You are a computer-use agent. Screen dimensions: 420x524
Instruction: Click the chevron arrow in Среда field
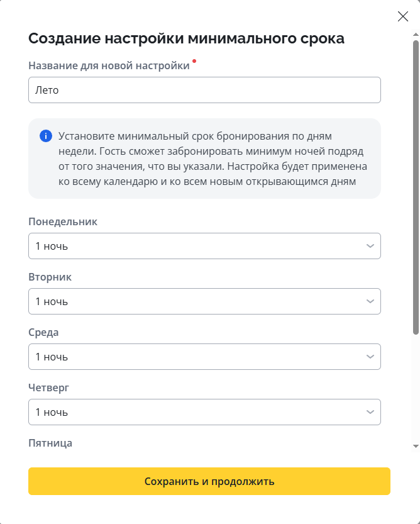tap(370, 357)
